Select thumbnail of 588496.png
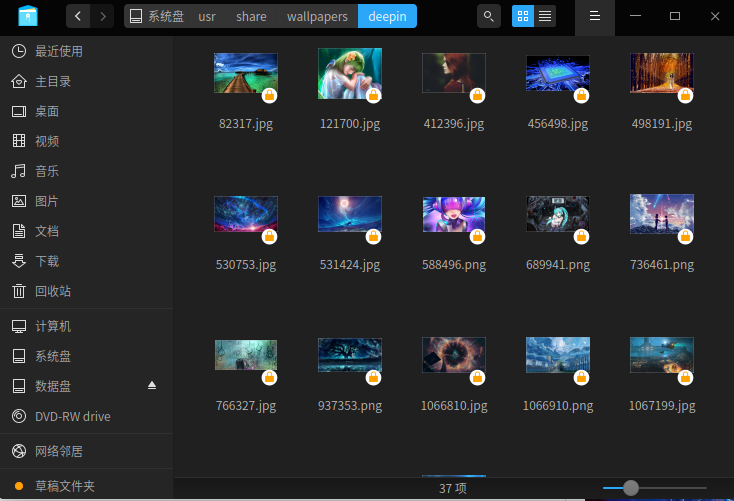The image size is (734, 501). point(454,214)
